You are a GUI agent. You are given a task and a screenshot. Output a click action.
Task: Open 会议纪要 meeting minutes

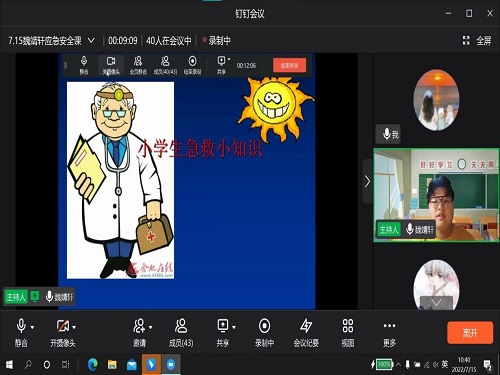click(x=306, y=333)
